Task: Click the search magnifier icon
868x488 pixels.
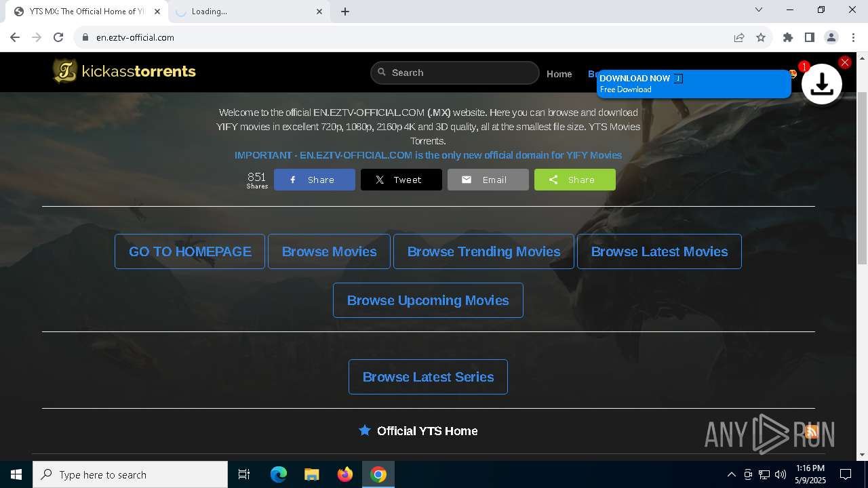Action: click(x=382, y=72)
